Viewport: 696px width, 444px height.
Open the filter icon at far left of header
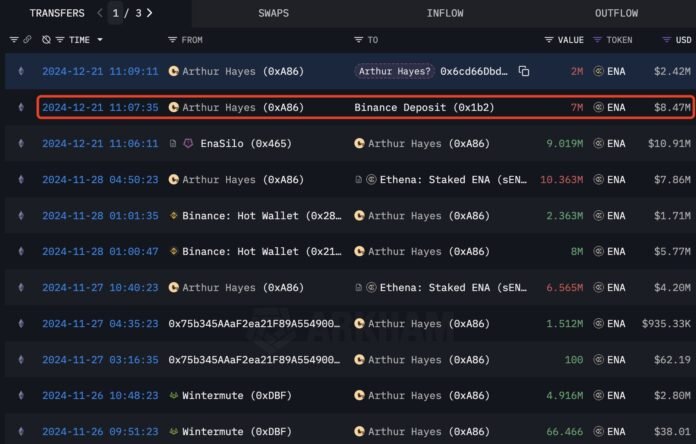(14, 40)
